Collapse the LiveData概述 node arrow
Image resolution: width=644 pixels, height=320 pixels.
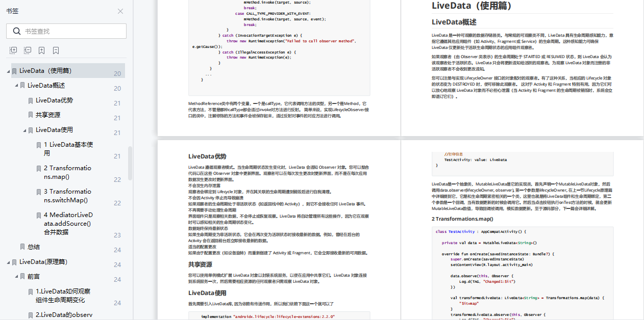tap(16, 86)
